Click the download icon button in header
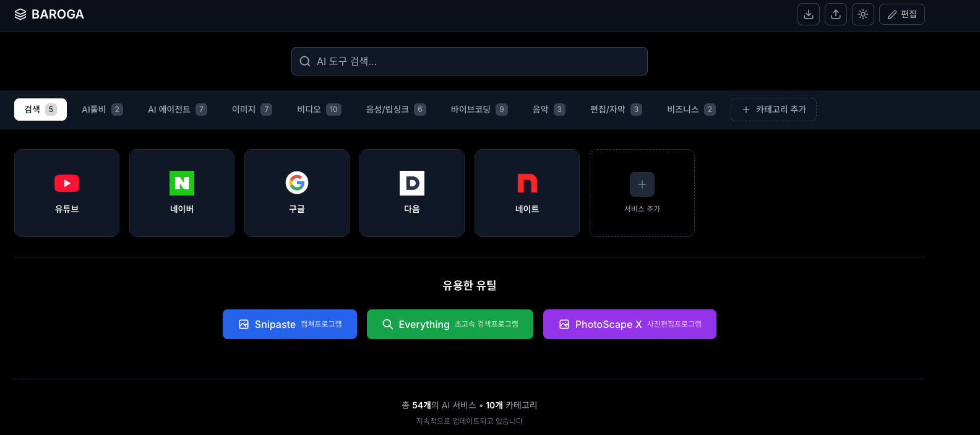The image size is (980, 435). tap(809, 14)
